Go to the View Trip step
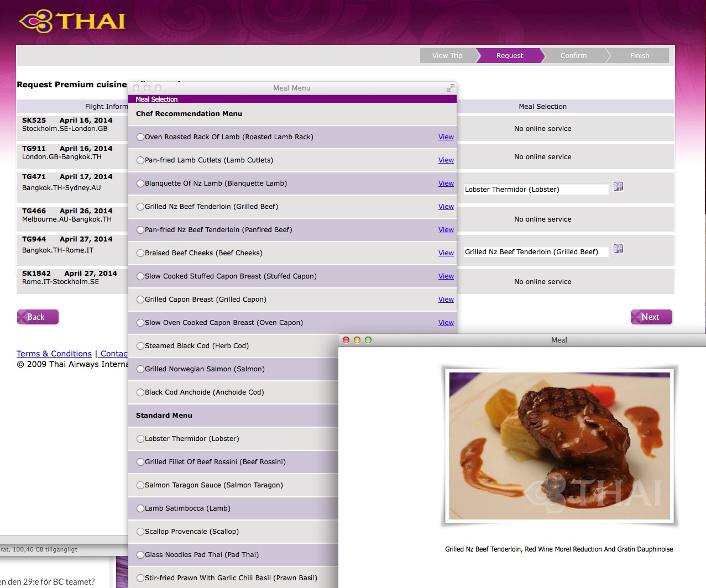 pos(447,56)
